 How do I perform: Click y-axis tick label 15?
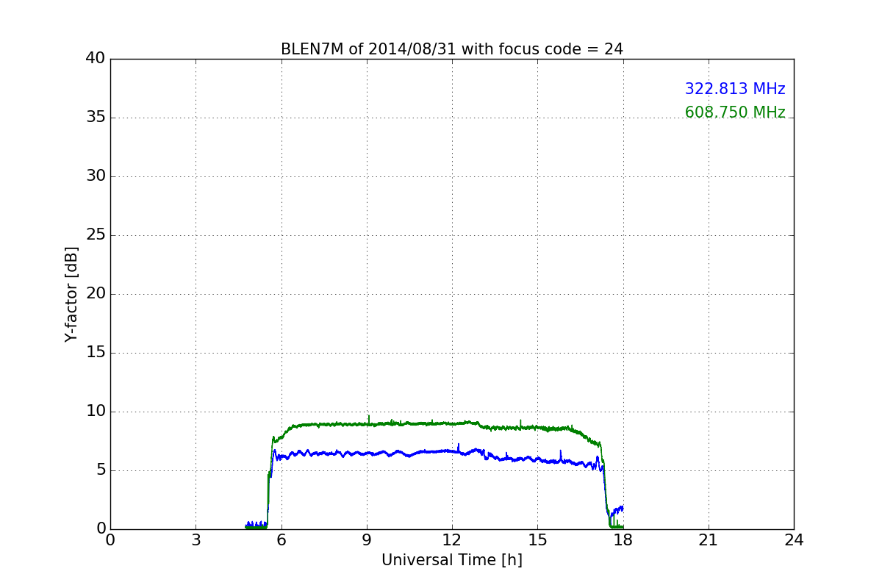(x=96, y=353)
